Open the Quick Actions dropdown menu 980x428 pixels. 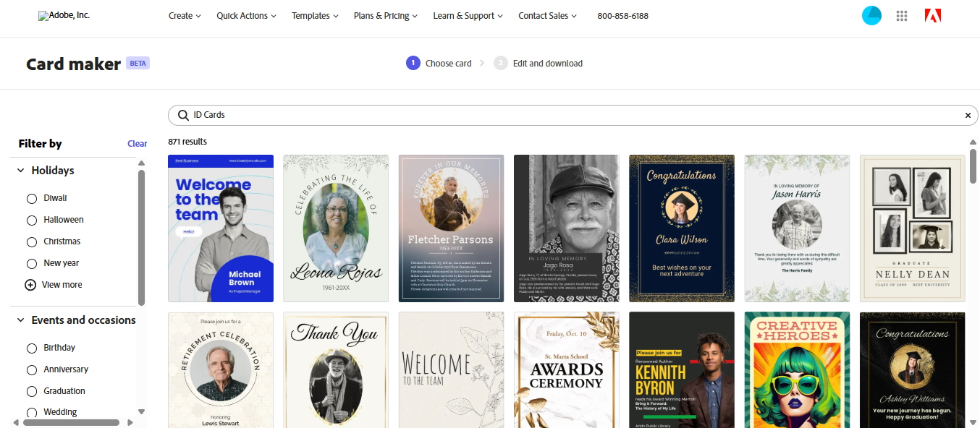click(x=246, y=16)
